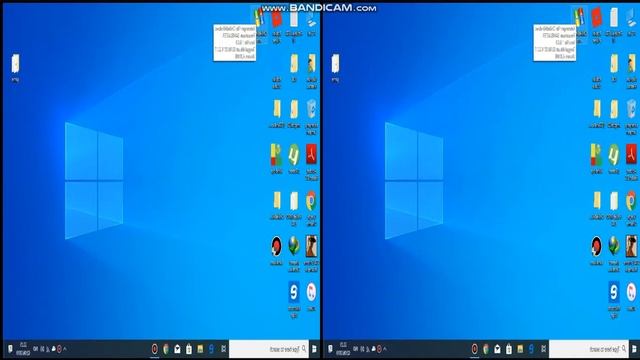Select multicolor icon beside uTorrent, right desktop
The image size is (640, 360).
click(x=596, y=155)
